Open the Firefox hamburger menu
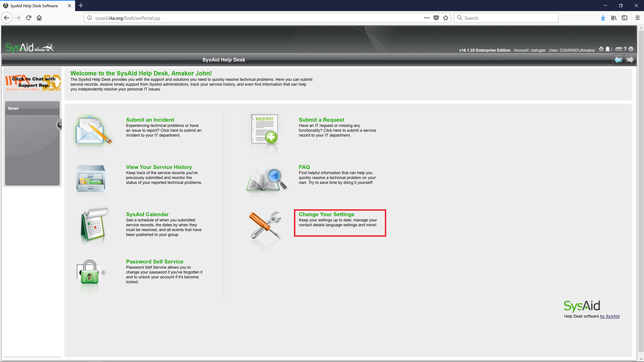Screen dimensions: 644x362 pyautogui.click(x=637, y=18)
